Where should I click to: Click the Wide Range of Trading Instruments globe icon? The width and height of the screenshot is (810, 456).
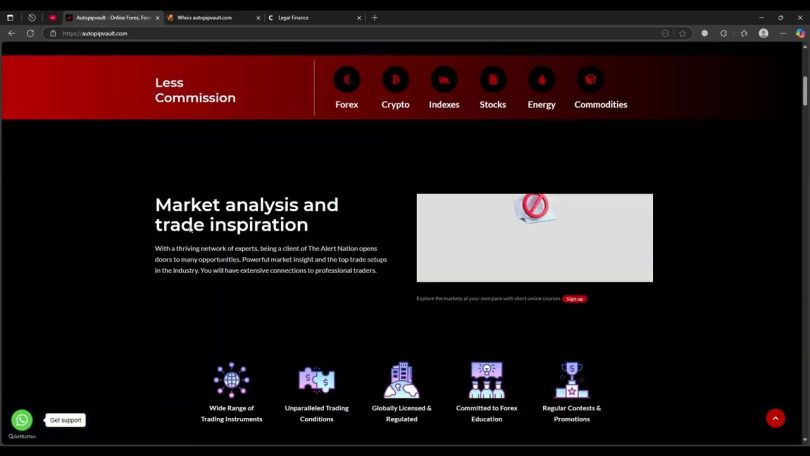pyautogui.click(x=231, y=380)
